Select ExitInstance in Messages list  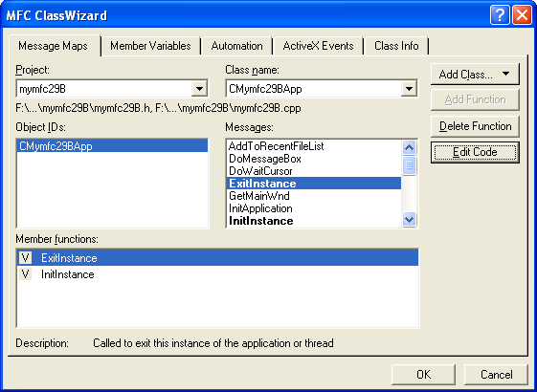(314, 184)
